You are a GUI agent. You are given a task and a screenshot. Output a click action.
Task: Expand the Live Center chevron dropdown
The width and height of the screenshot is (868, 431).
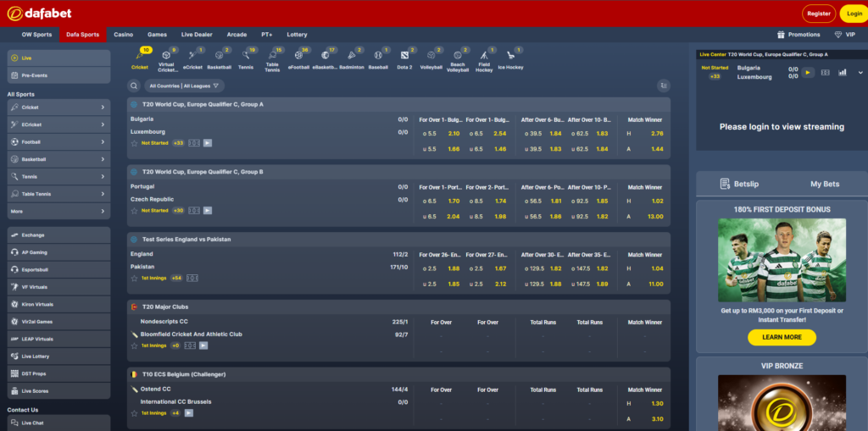(860, 73)
